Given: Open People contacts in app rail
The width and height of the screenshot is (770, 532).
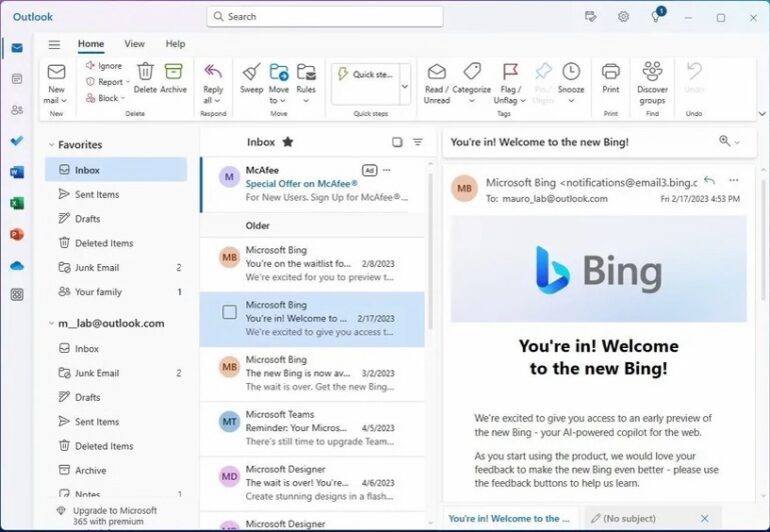Looking at the screenshot, I should 17,110.
